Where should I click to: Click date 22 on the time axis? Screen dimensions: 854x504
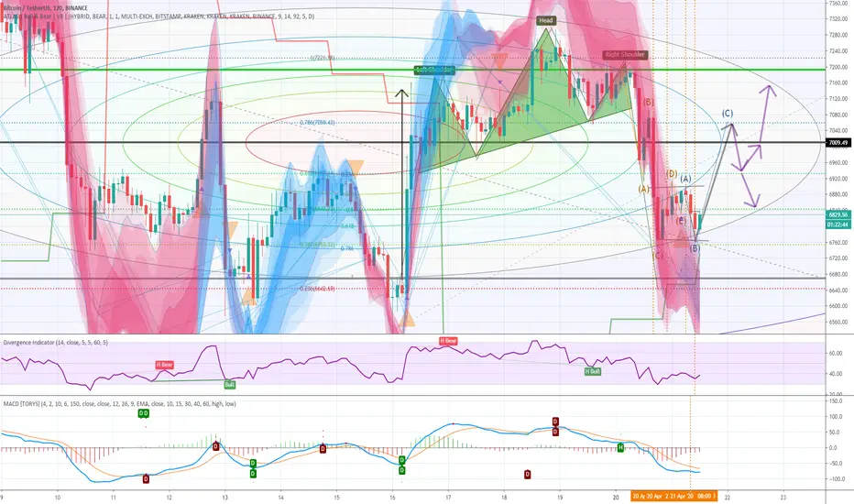coord(728,497)
